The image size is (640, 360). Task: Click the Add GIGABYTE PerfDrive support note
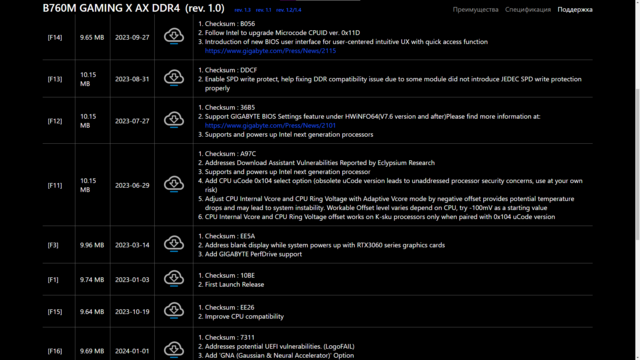[x=253, y=254]
